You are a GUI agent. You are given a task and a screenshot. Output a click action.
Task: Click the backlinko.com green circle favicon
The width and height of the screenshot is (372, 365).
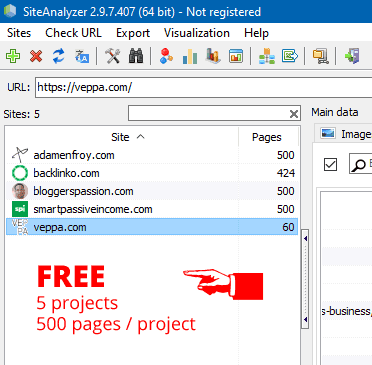[20, 173]
